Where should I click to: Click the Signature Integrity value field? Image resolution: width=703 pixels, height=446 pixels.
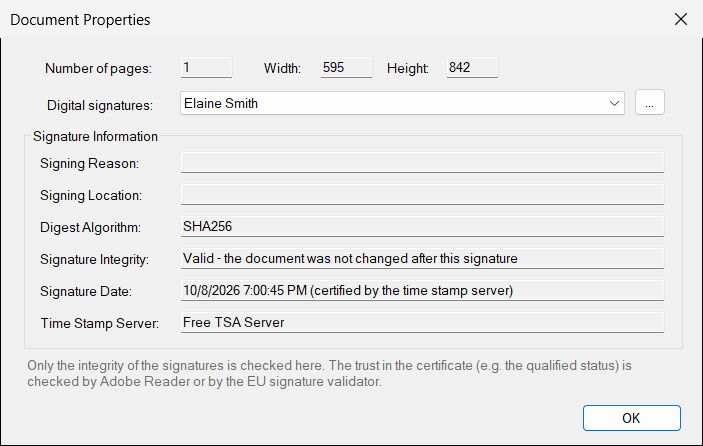(x=422, y=259)
